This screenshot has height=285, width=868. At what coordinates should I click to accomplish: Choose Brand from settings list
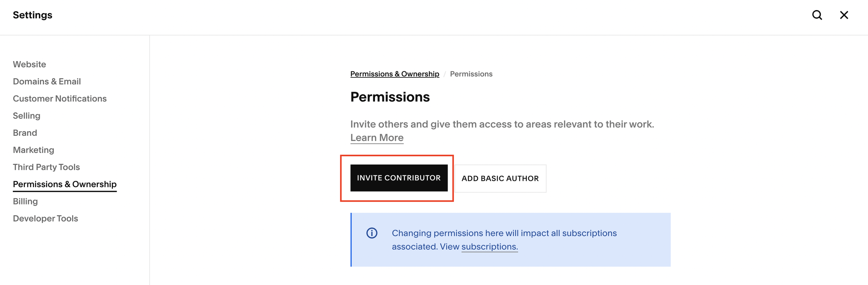(x=25, y=133)
